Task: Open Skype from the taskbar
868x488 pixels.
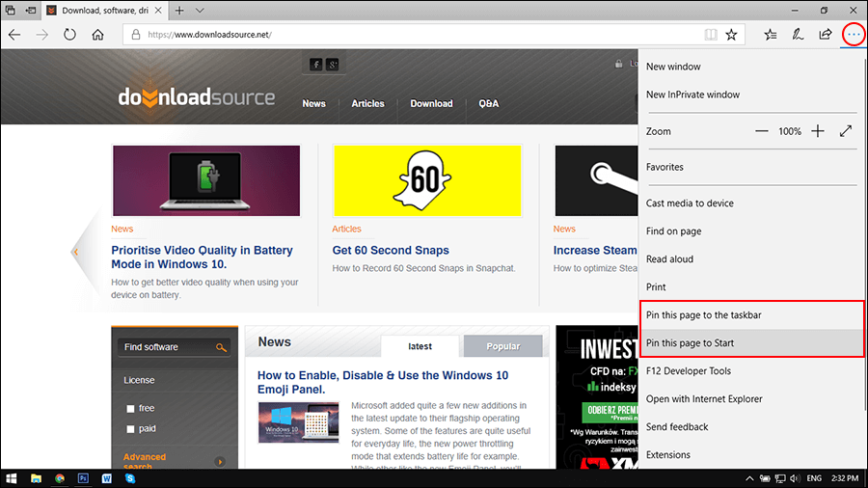Action: point(130,478)
